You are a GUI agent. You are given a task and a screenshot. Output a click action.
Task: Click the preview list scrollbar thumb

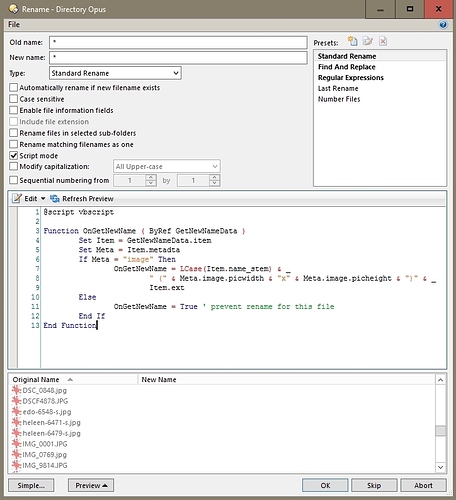(441, 431)
